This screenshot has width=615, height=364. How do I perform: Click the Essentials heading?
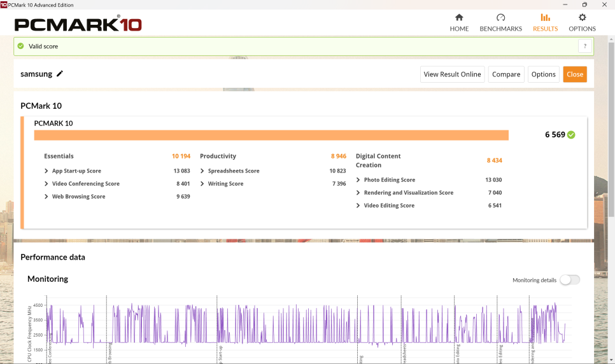[59, 156]
